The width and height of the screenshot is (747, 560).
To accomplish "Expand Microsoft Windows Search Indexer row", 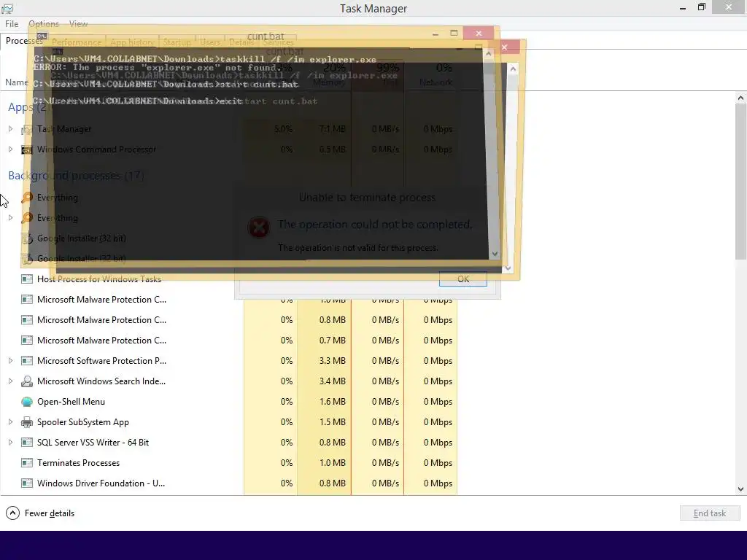I will click(10, 381).
